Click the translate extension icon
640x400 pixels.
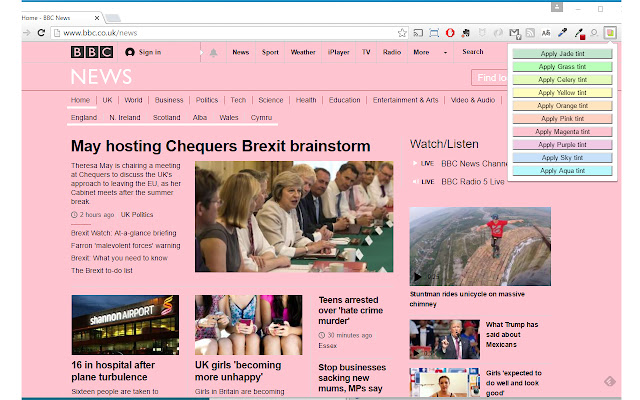pyautogui.click(x=546, y=33)
